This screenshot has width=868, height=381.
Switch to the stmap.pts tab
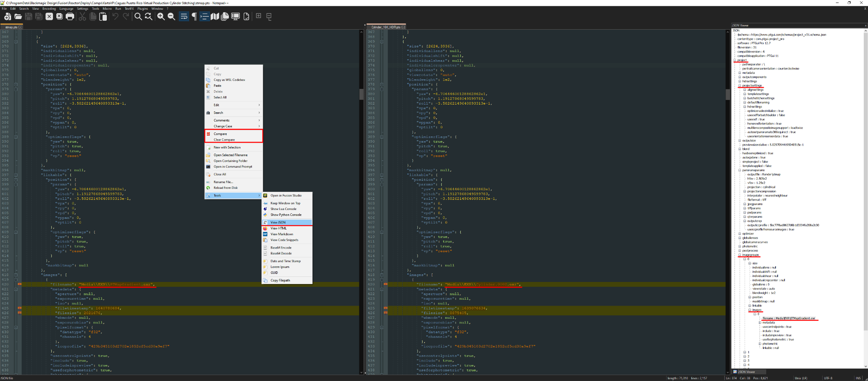(11, 27)
